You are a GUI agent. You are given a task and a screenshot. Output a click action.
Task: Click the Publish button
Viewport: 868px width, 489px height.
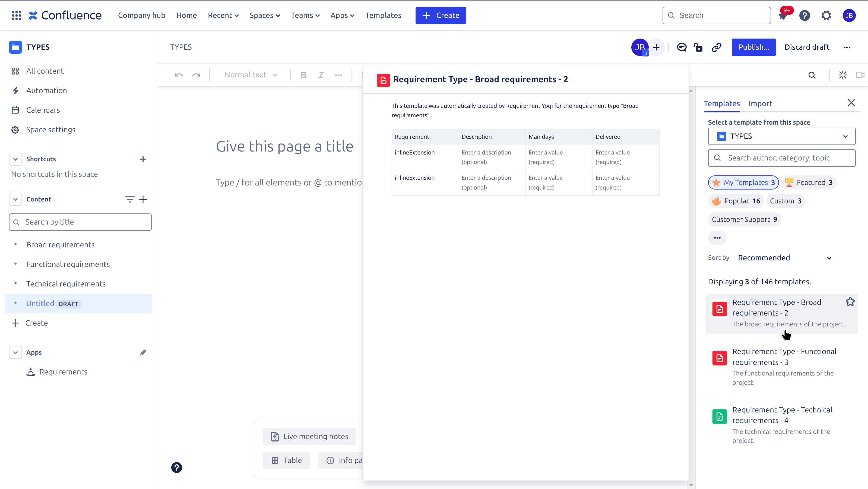[753, 47]
